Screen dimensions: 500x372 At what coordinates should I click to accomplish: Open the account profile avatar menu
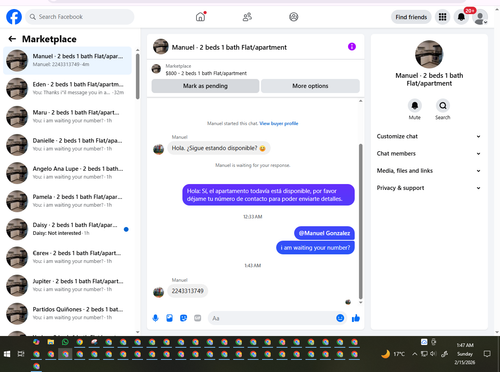point(480,17)
